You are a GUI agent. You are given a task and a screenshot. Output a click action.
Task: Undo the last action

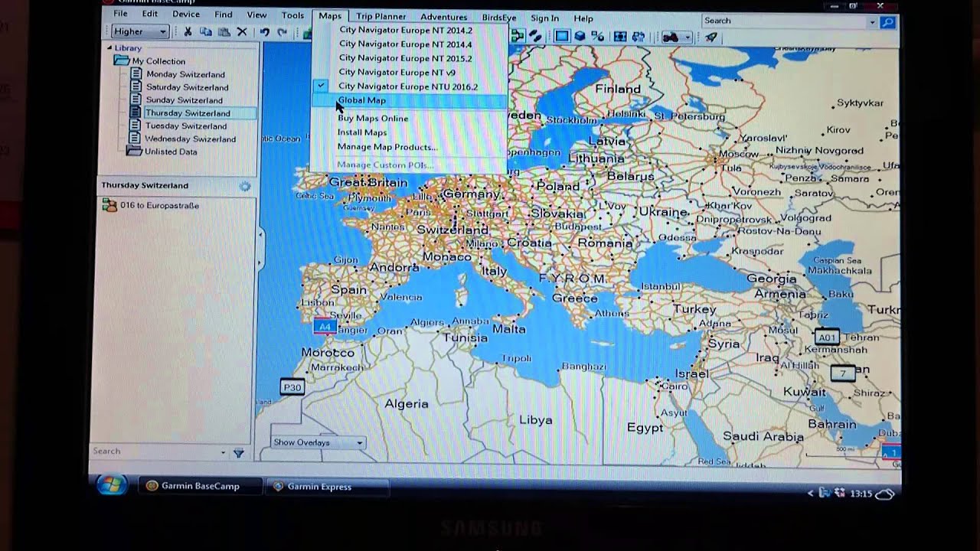pos(264,32)
